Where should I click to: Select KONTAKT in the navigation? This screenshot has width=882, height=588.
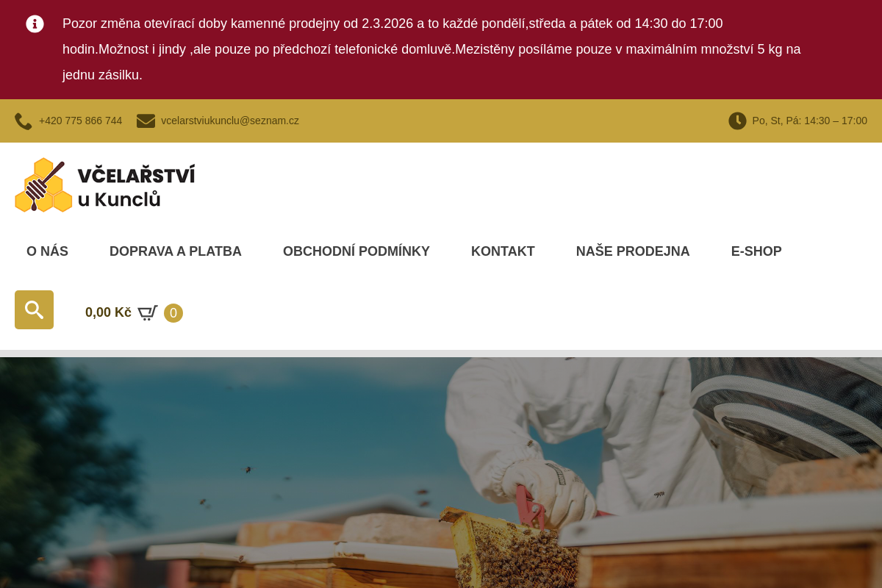pos(503,251)
